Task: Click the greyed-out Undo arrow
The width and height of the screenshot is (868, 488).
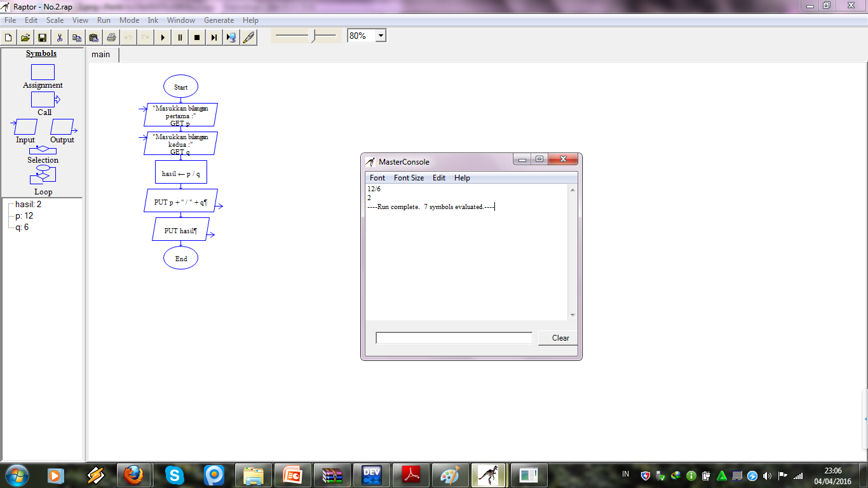Action: click(x=128, y=37)
